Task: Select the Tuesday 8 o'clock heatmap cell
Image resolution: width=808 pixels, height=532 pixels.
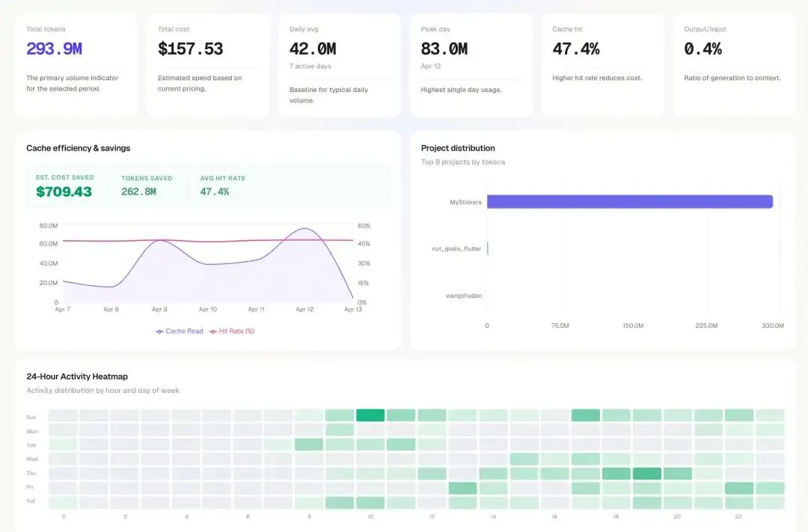Action: tap(309, 444)
